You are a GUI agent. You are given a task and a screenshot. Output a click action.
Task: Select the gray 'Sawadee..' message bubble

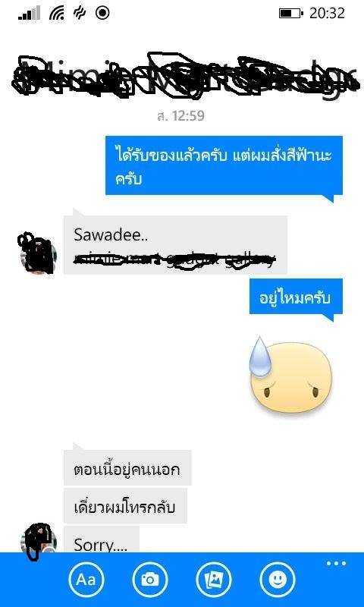point(175,245)
